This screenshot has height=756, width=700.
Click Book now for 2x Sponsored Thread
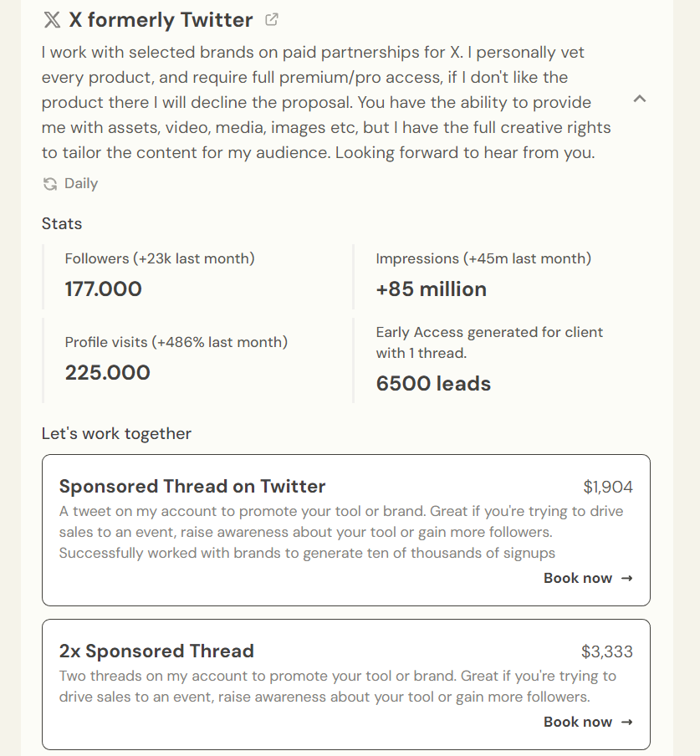coord(578,722)
